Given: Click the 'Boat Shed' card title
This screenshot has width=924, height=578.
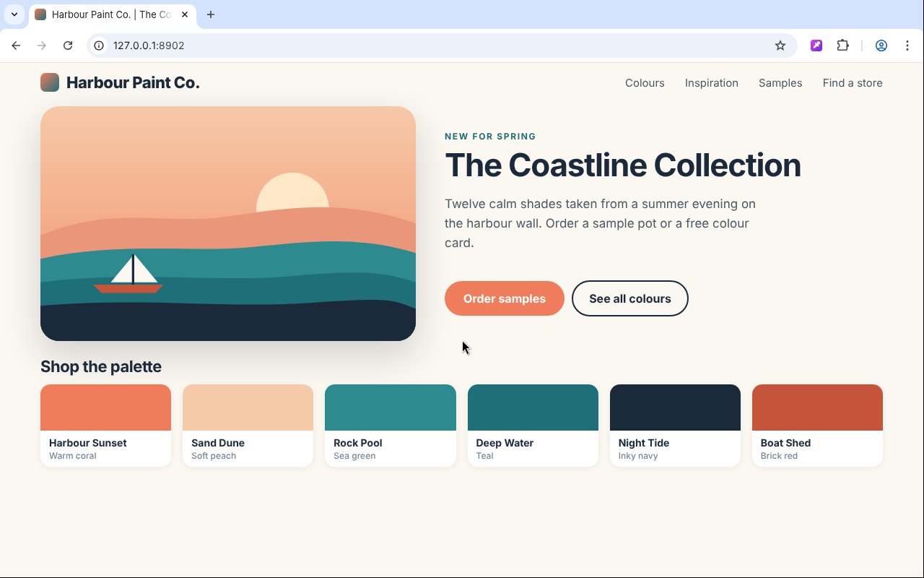Looking at the screenshot, I should (785, 443).
